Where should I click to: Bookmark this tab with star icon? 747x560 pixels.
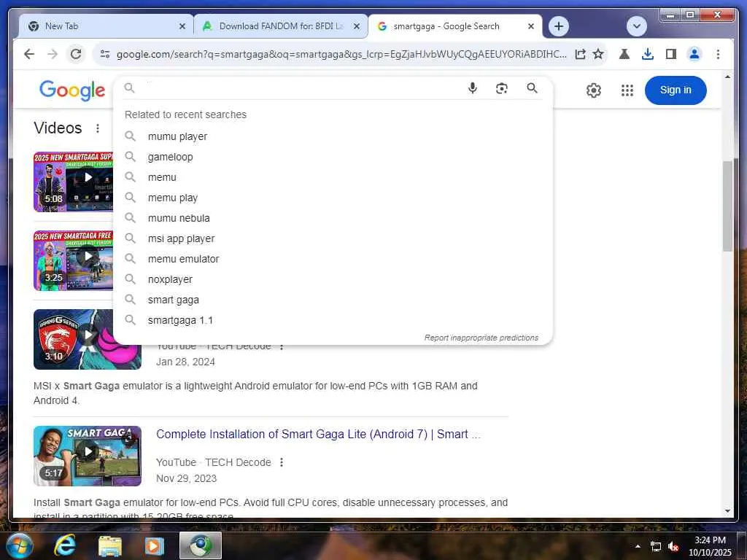click(x=598, y=54)
